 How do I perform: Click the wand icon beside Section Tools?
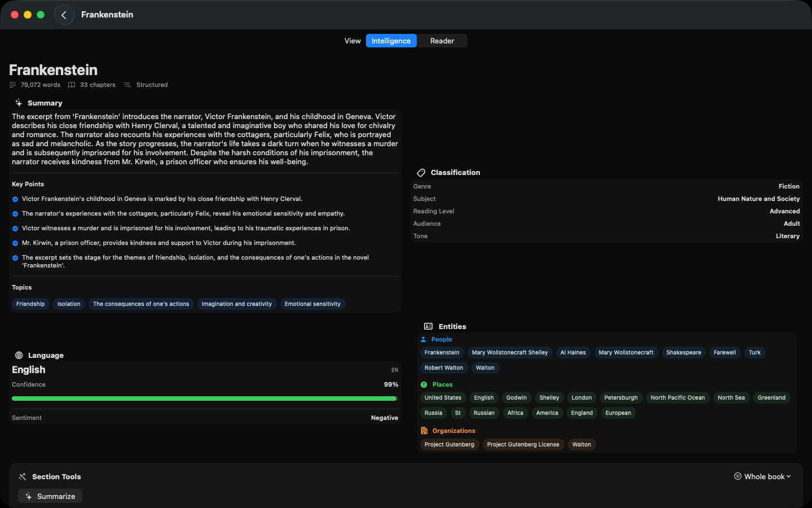23,476
